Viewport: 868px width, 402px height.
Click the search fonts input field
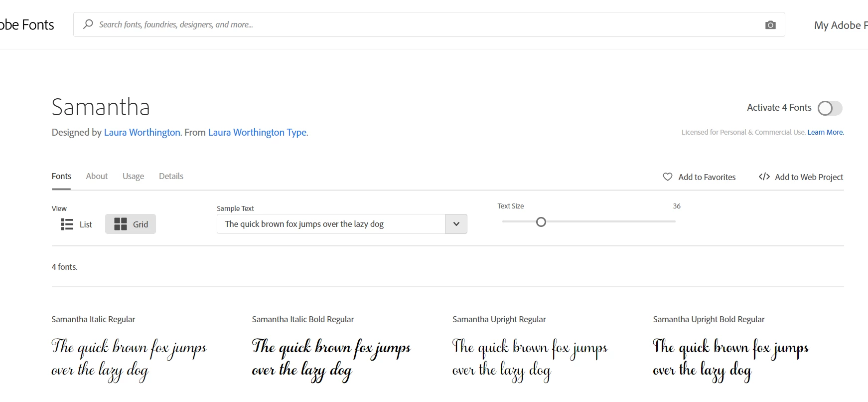coord(429,24)
